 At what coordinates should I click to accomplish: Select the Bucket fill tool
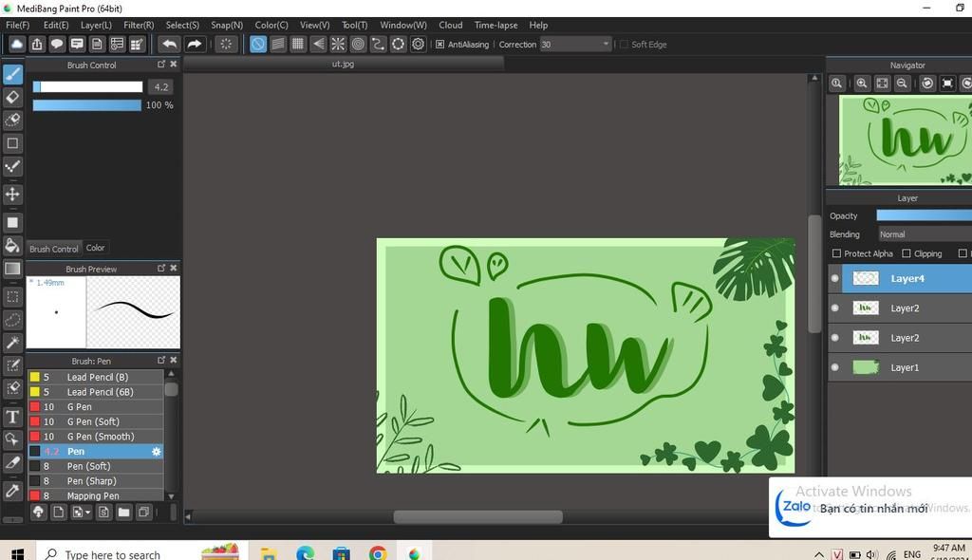tap(12, 245)
